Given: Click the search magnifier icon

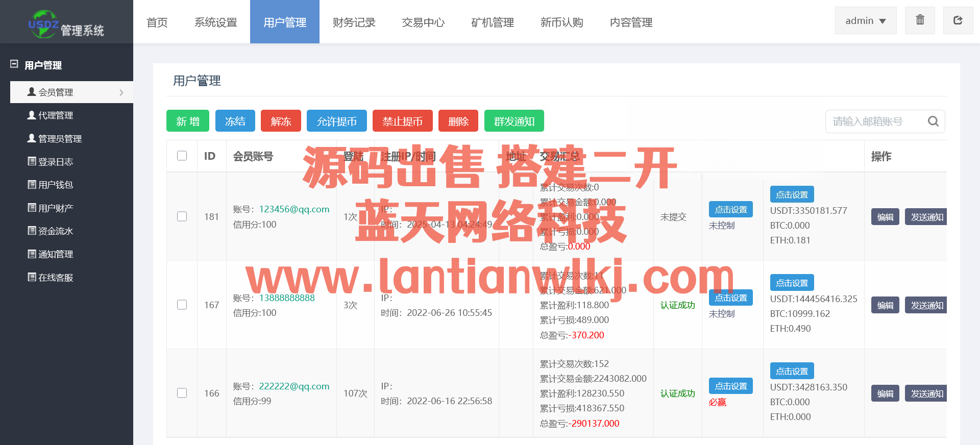Looking at the screenshot, I should click(933, 121).
